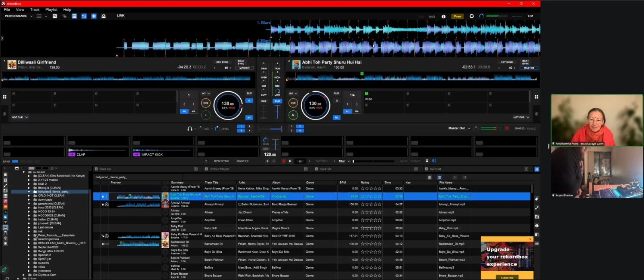Click the yellow Free plan button
Image resolution: width=644 pixels, height=280 pixels.
[457, 16]
